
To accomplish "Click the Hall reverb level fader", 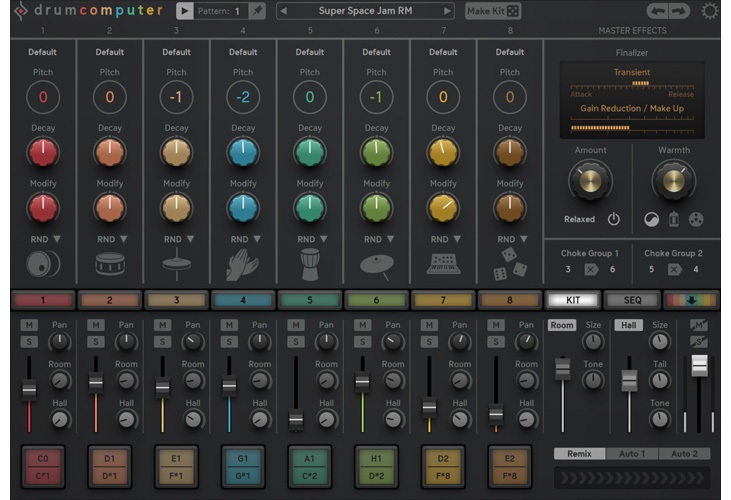I will (629, 380).
